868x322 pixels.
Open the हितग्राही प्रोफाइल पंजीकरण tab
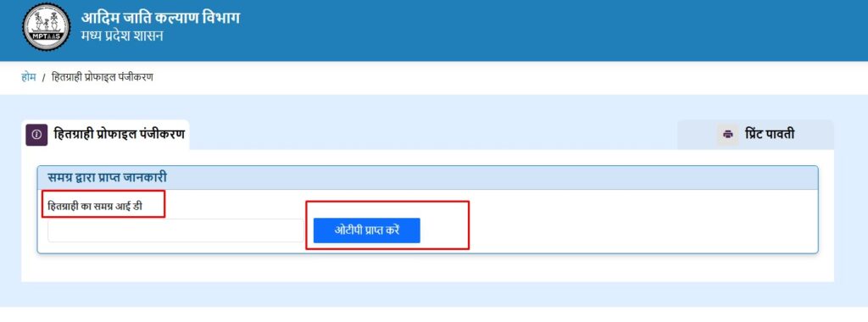[x=105, y=135]
